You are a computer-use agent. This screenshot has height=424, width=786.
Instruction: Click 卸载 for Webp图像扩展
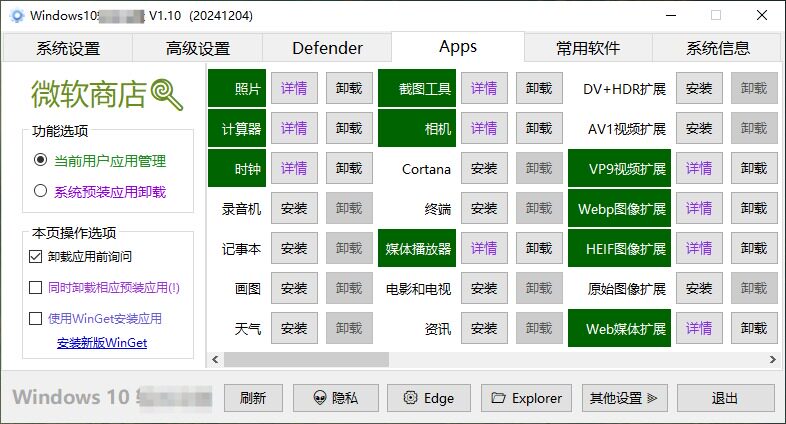tap(754, 208)
